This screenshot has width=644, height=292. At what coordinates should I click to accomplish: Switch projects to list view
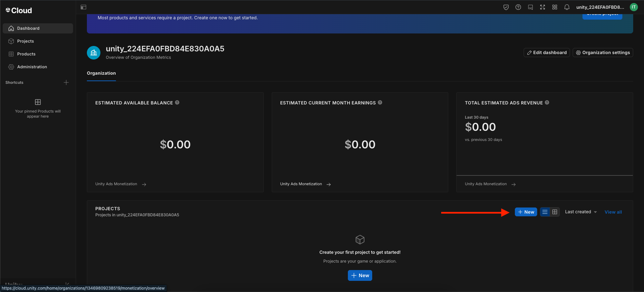(x=545, y=212)
